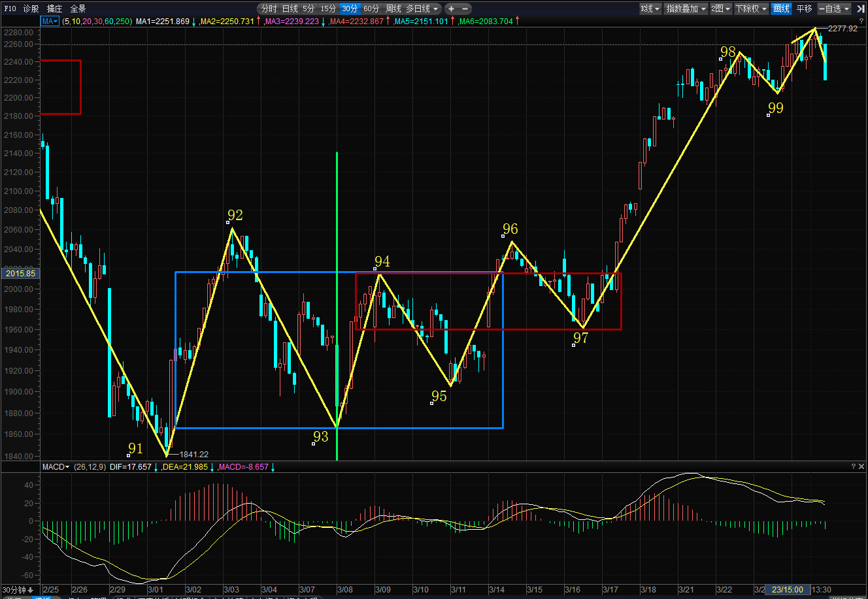The width and height of the screenshot is (868, 599).
Task: Click the DIF=17.657 value
Action: [x=131, y=467]
